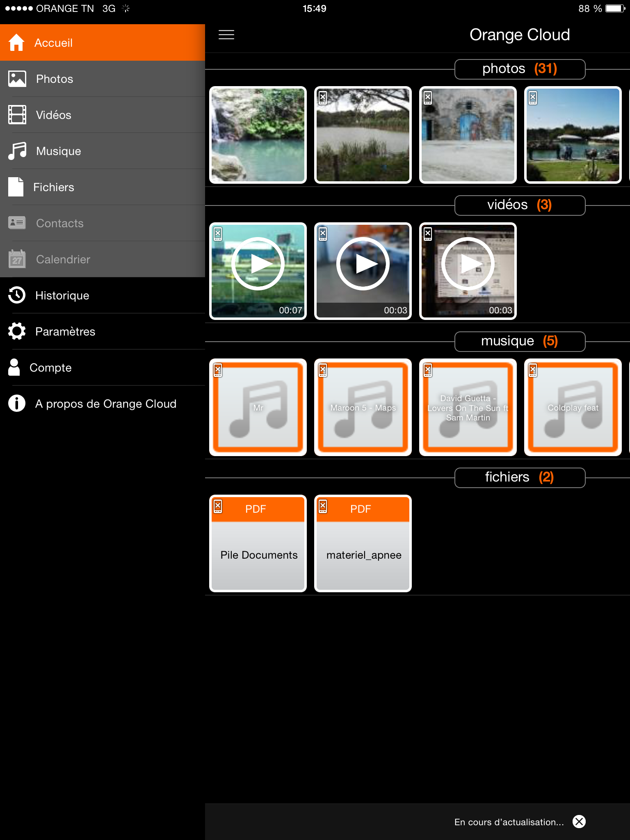The image size is (630, 840).
Task: Click device badge on waterfront photo
Action: (x=533, y=98)
